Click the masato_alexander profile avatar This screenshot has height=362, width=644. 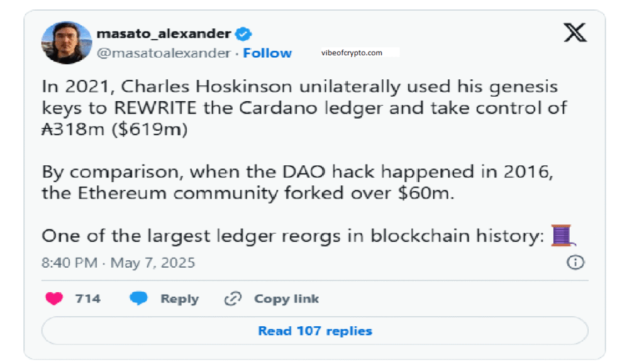point(67,43)
